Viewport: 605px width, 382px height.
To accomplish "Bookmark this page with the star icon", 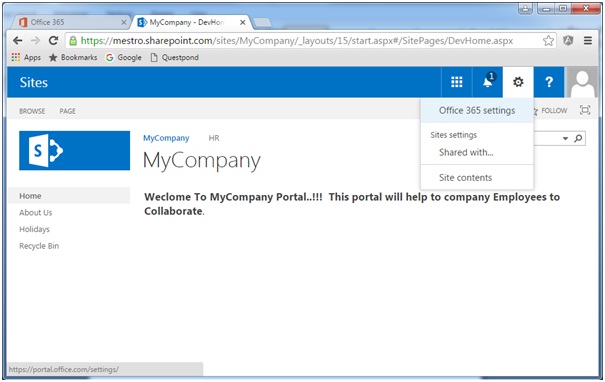I will pyautogui.click(x=548, y=41).
